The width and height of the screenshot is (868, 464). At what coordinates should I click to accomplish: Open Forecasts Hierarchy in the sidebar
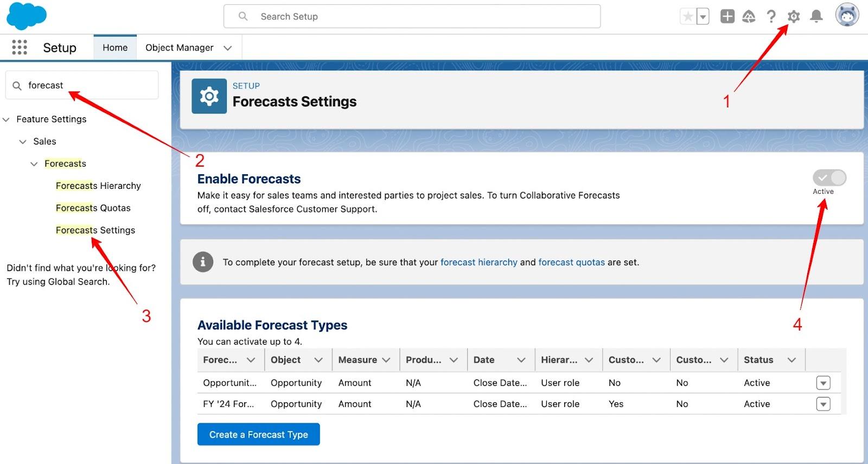[98, 186]
